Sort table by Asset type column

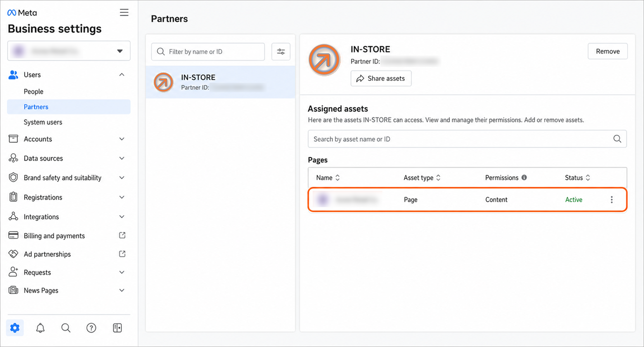(422, 177)
